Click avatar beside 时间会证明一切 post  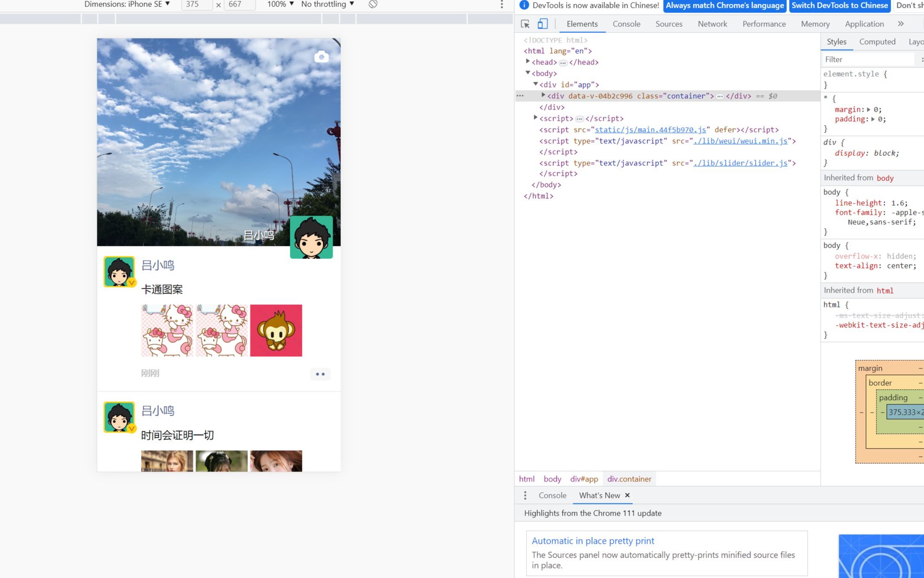point(119,417)
